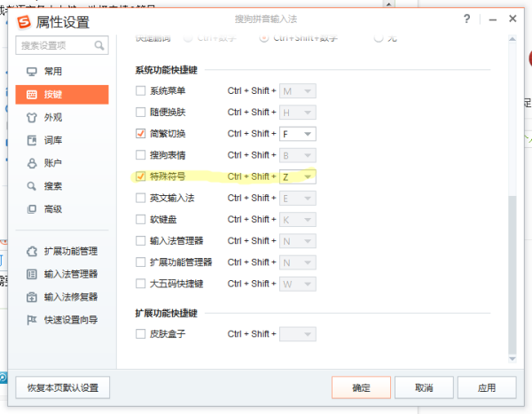
Task: Enable the 搜狗表情 shortcut checkbox
Action: (140, 155)
